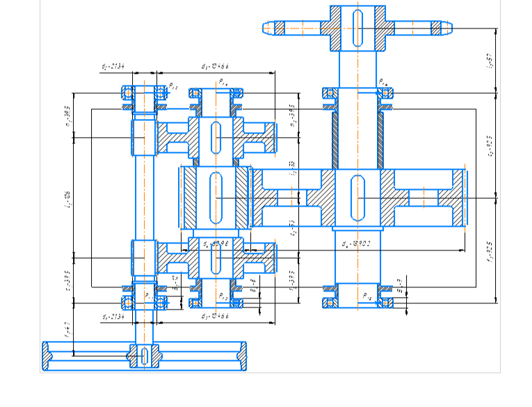532x407 pixels.
Task: Pick the 139.02 diameter dimension label
Action: pyautogui.click(x=356, y=244)
